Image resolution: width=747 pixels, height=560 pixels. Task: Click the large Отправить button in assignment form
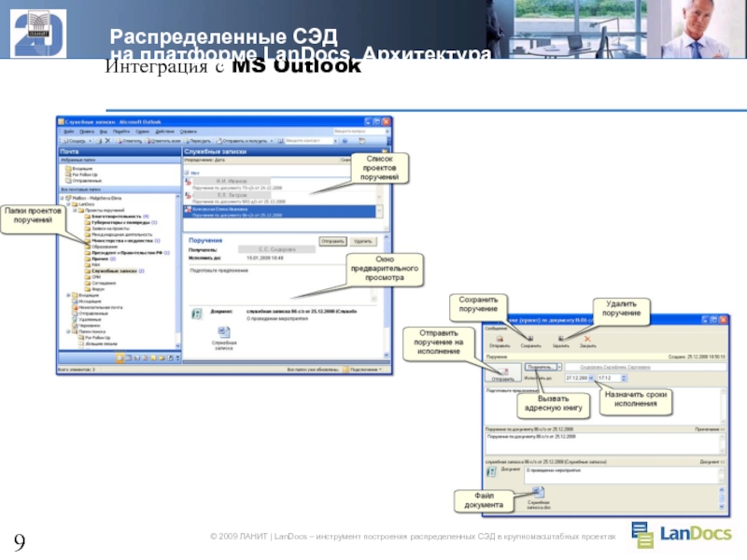click(502, 372)
